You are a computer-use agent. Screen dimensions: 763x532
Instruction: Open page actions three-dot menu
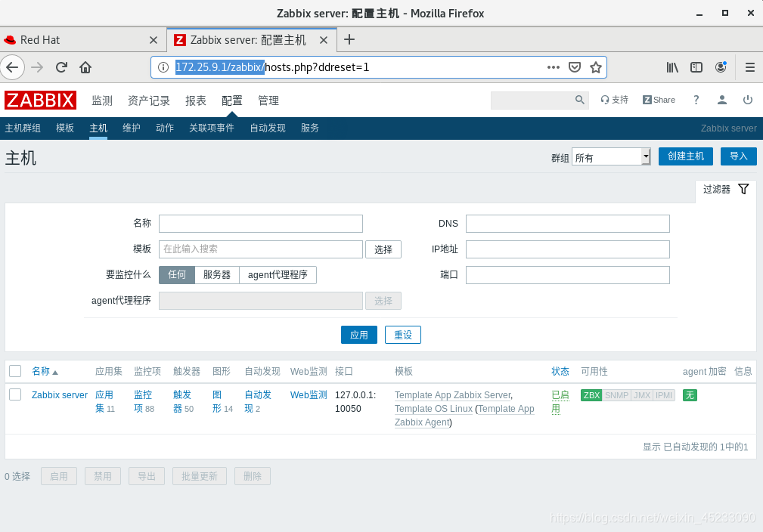click(554, 67)
